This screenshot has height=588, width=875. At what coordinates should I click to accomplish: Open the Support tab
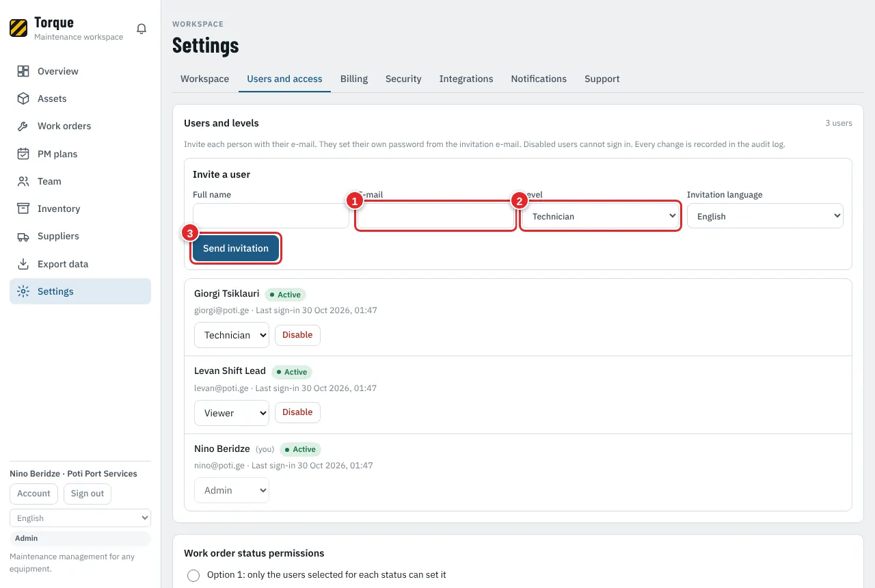click(602, 79)
